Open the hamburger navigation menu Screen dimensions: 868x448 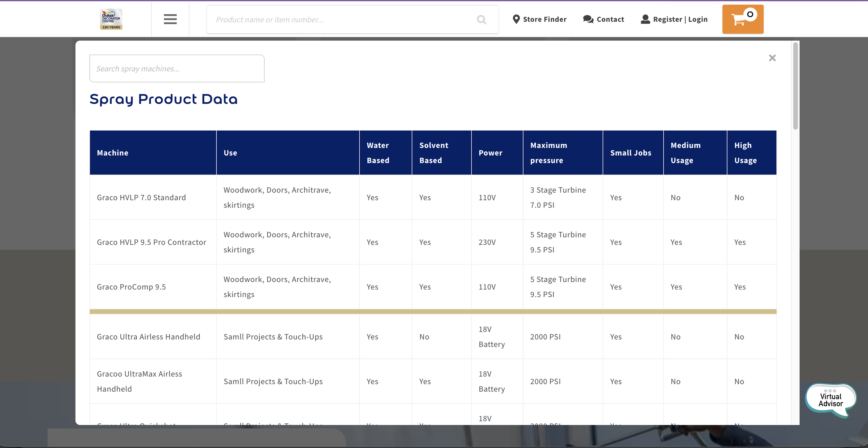(x=170, y=19)
